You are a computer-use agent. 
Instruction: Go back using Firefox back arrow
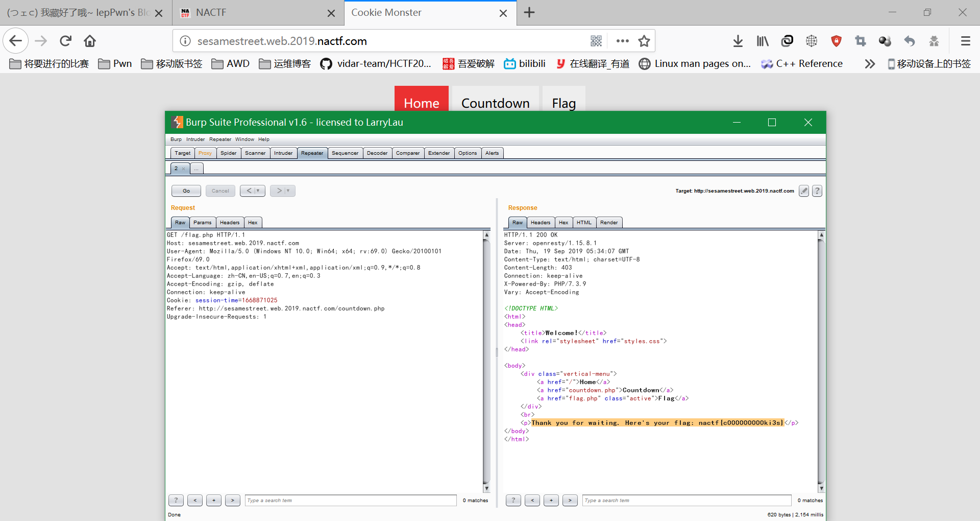[16, 41]
